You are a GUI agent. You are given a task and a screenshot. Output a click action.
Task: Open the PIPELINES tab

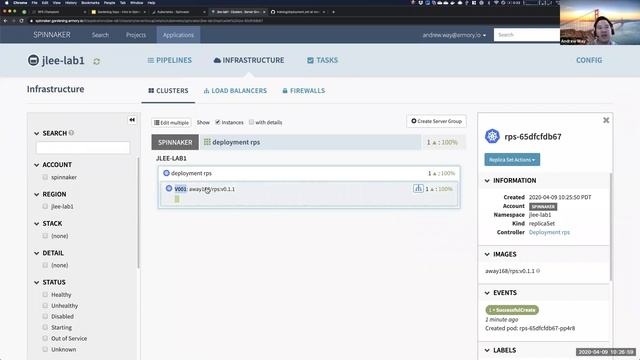169,60
